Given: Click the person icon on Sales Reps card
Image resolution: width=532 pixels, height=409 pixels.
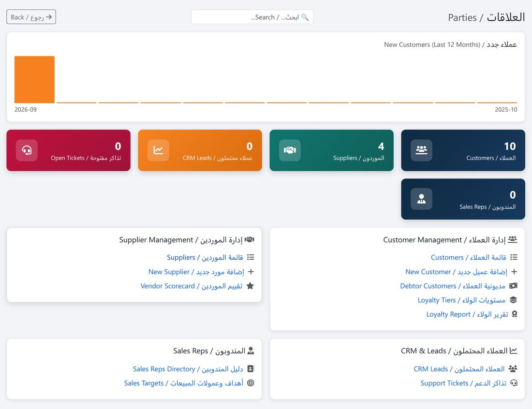Looking at the screenshot, I should 421,199.
